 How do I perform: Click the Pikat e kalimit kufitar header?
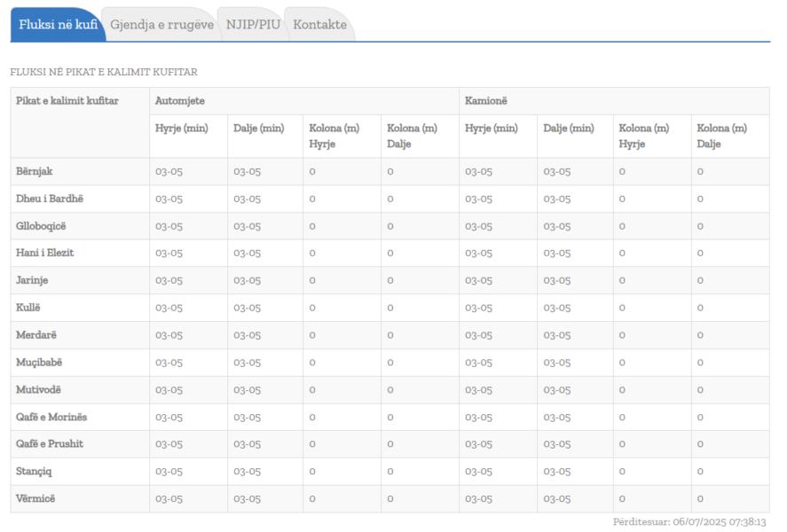tap(67, 101)
